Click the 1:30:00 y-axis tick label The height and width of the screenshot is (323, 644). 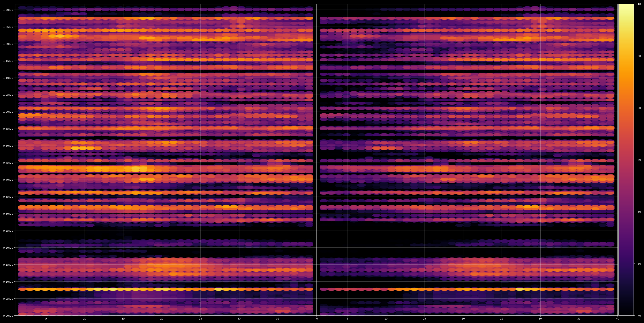(8, 10)
